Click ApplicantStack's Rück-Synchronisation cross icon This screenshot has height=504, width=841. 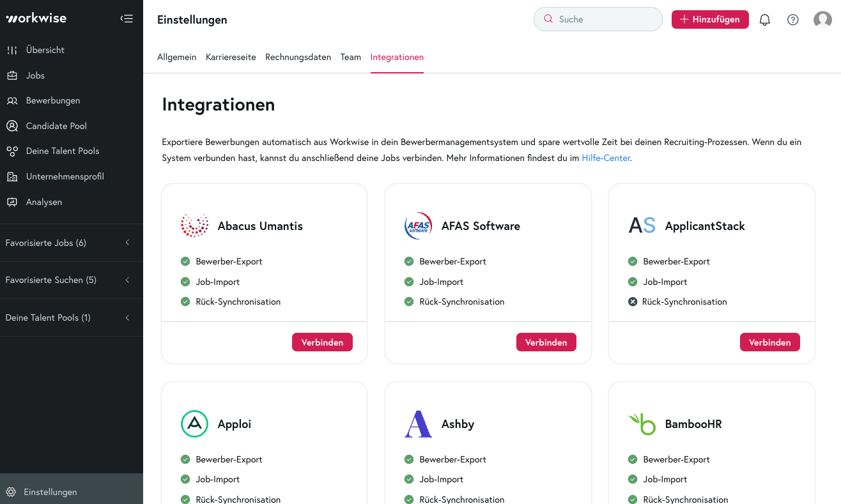pyautogui.click(x=633, y=302)
